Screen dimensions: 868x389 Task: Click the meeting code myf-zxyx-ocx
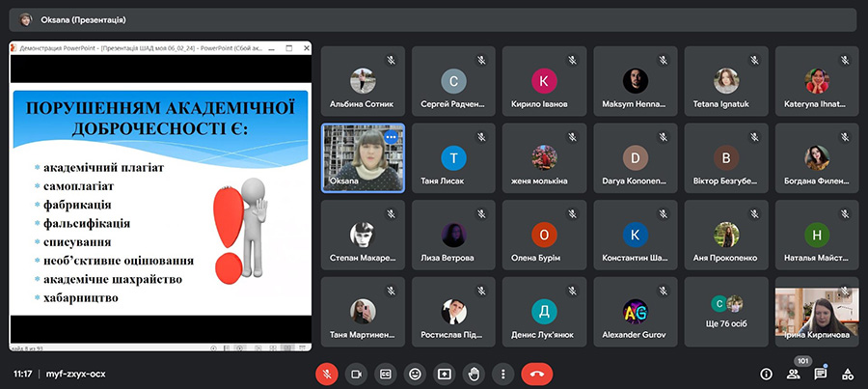point(75,374)
